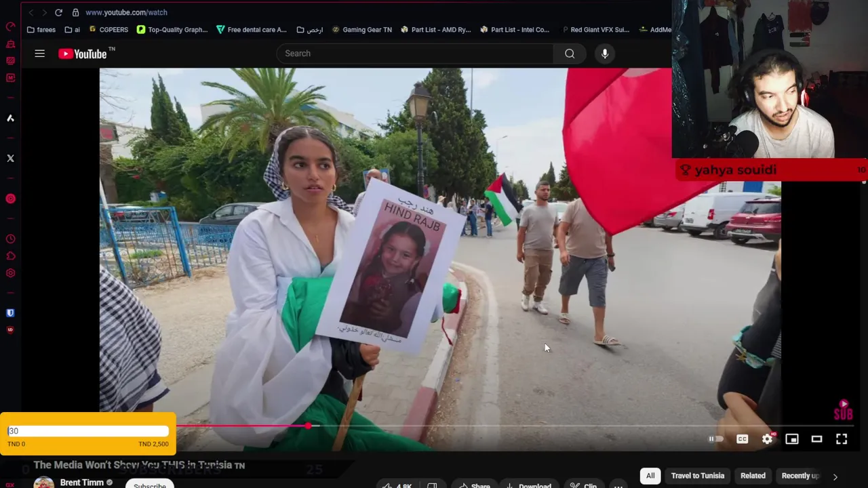Viewport: 868px width, 488px height.
Task: Open CGPEERS bookmark
Action: (108, 30)
